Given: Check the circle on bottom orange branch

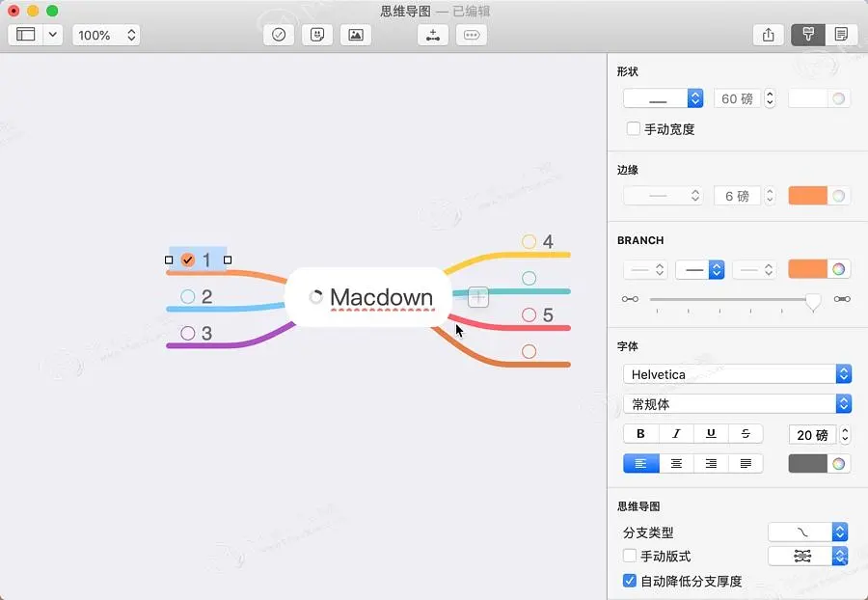Looking at the screenshot, I should [x=529, y=351].
